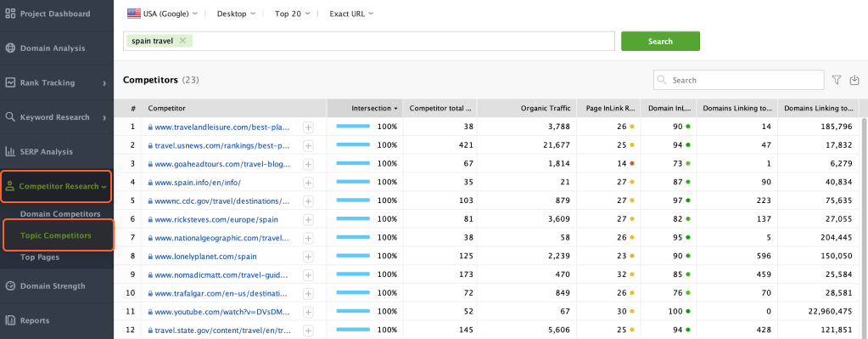868x339 pixels.
Task: Sort by the Domain InLink Rank column
Action: [x=669, y=108]
